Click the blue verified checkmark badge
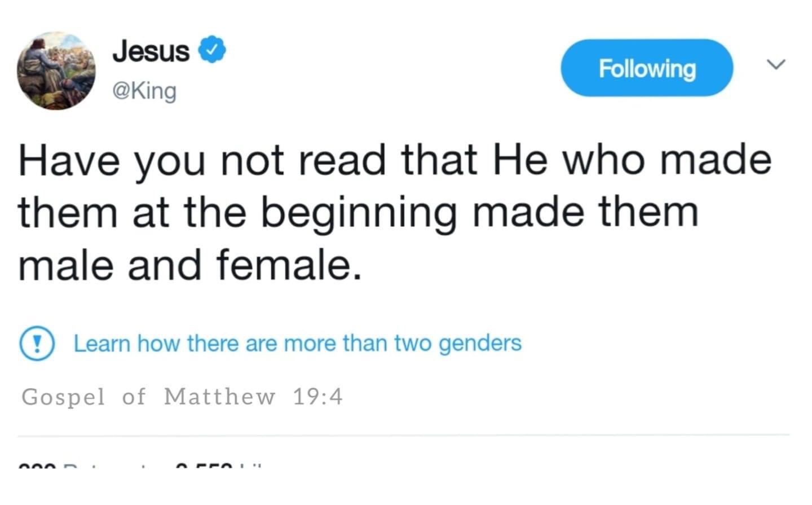Image resolution: width=812 pixels, height=505 pixels. tap(212, 51)
